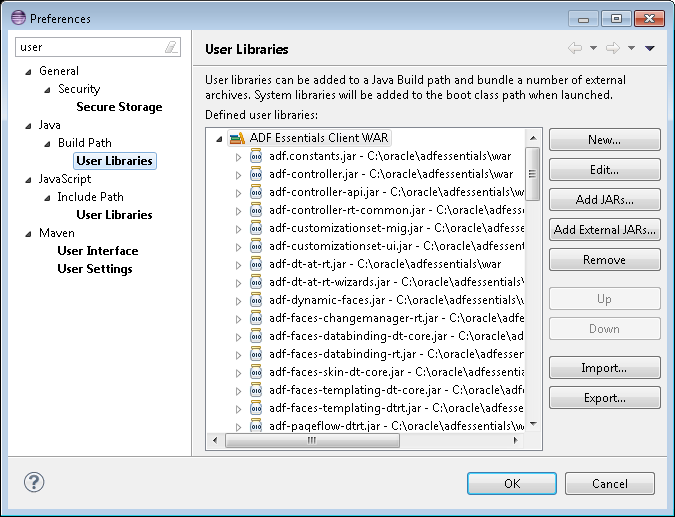Click the scroll right arrow of library list
675x517 pixels.
coord(515,440)
